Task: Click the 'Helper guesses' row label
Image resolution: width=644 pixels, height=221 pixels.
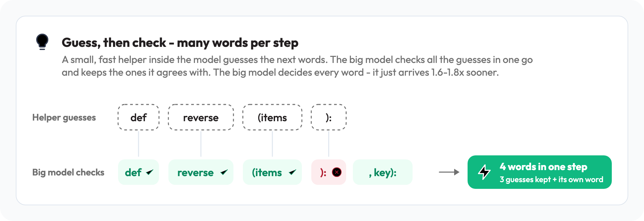Action: pyautogui.click(x=64, y=118)
